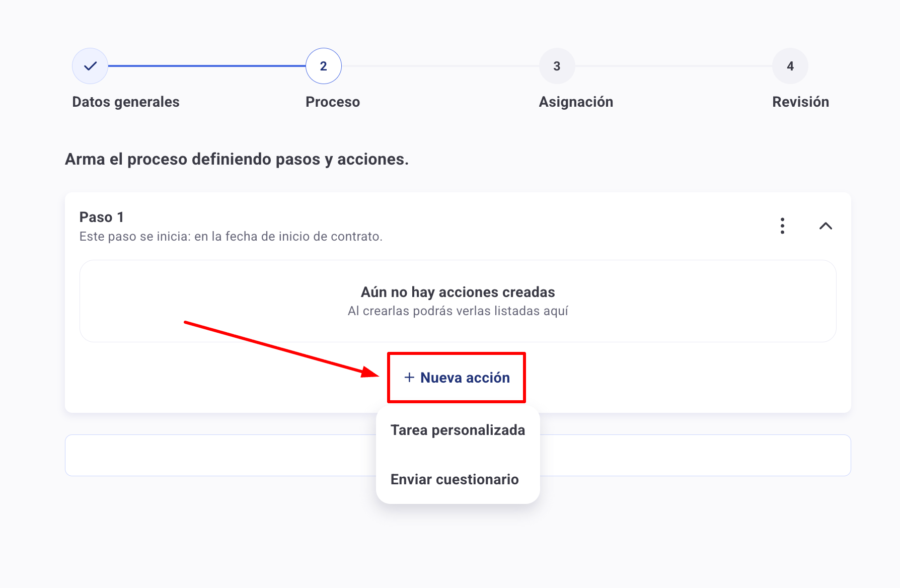
Task: Click the Proceso step label
Action: pyautogui.click(x=333, y=102)
